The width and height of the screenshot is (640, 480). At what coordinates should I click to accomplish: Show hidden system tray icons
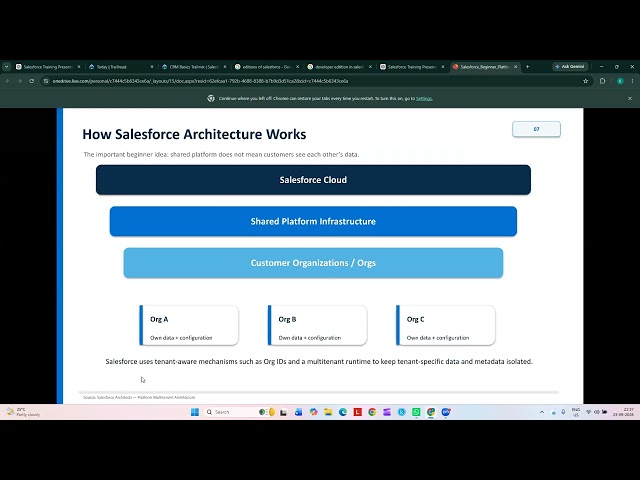(542, 412)
